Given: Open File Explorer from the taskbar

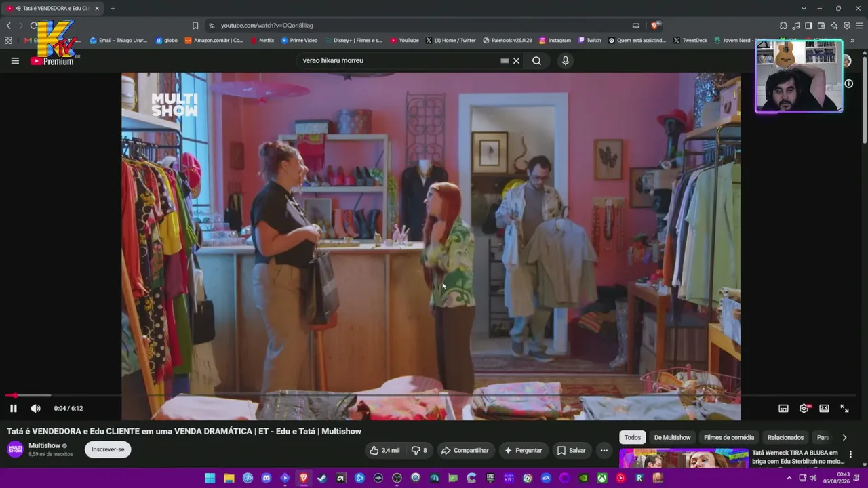Looking at the screenshot, I should 229,478.
